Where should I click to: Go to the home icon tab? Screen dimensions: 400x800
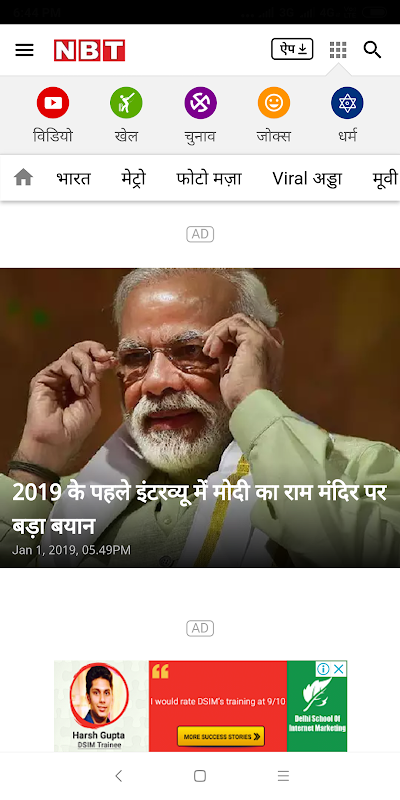23,178
